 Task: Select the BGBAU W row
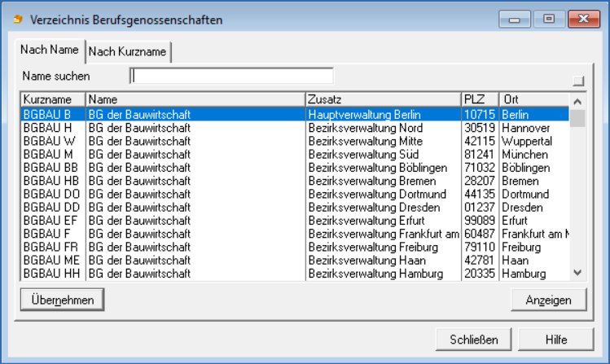[x=295, y=141]
